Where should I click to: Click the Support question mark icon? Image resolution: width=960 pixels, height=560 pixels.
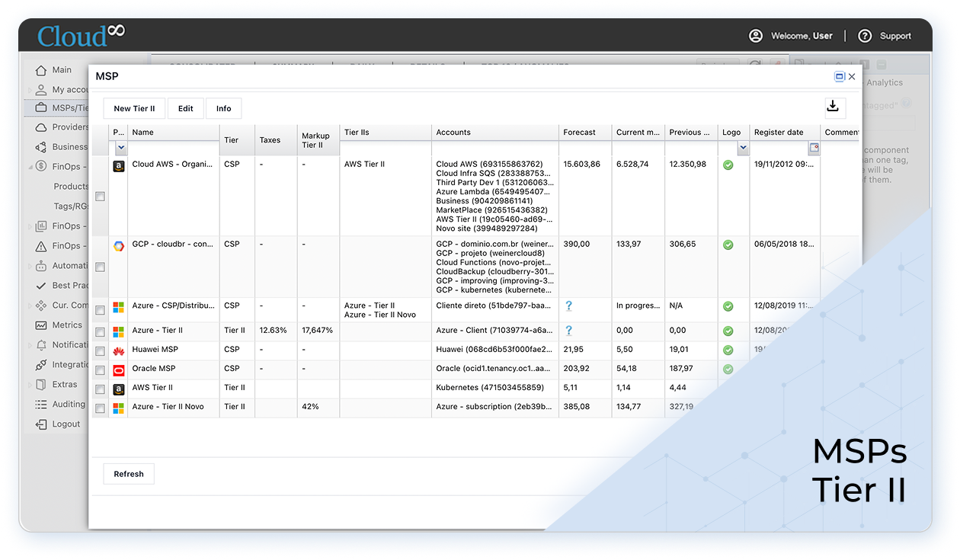coord(865,36)
